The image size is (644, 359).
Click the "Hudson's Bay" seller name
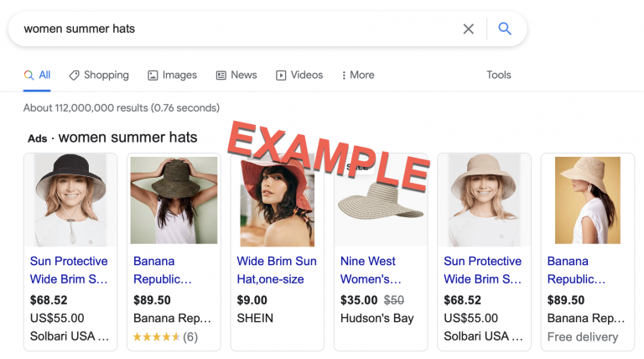[377, 319]
